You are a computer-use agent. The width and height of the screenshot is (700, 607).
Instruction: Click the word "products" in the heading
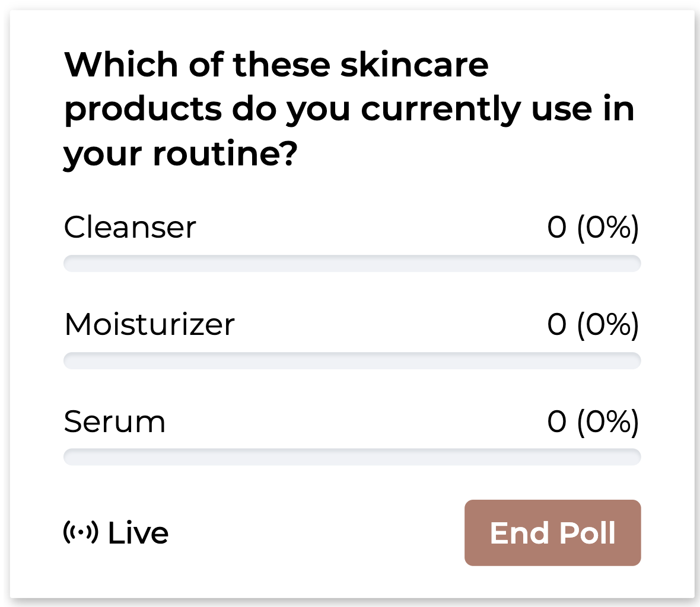pyautogui.click(x=143, y=110)
